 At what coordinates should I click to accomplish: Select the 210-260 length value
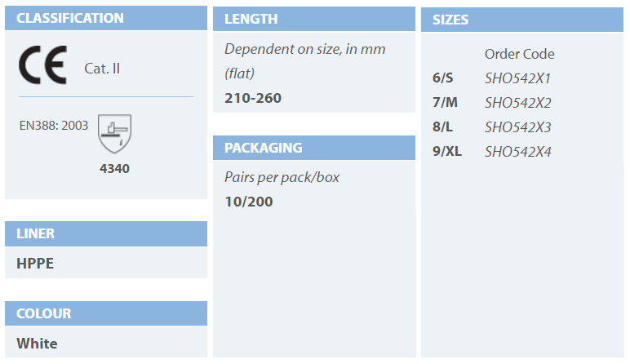[253, 99]
